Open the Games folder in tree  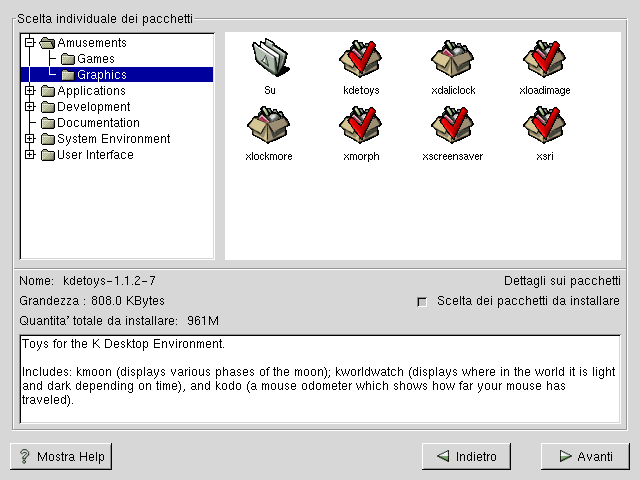tap(95, 59)
